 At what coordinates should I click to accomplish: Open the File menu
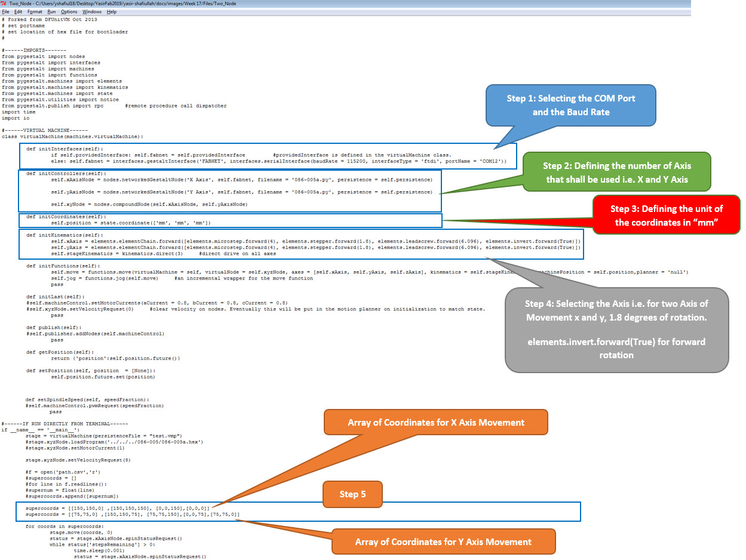click(5, 12)
